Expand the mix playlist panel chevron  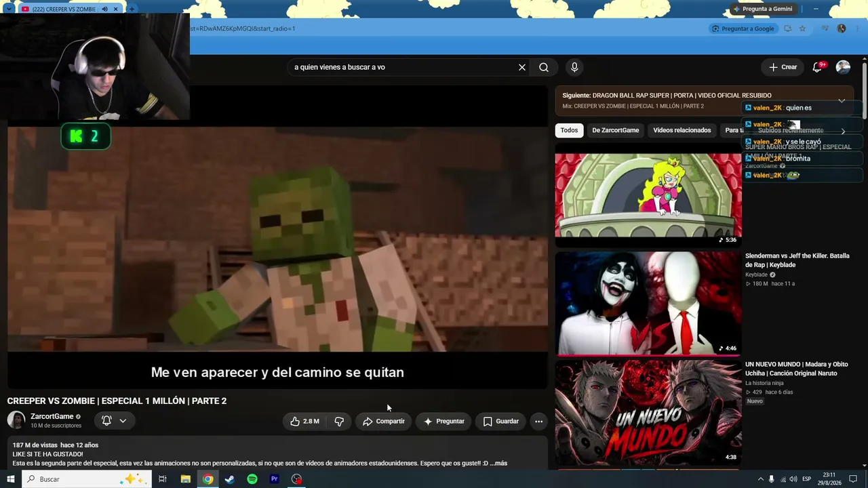coord(842,101)
